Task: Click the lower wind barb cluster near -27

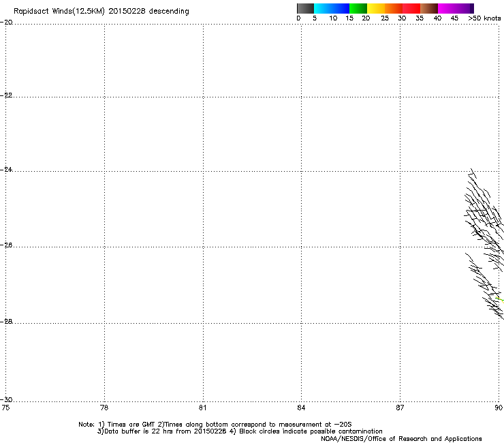Action: coord(485,286)
